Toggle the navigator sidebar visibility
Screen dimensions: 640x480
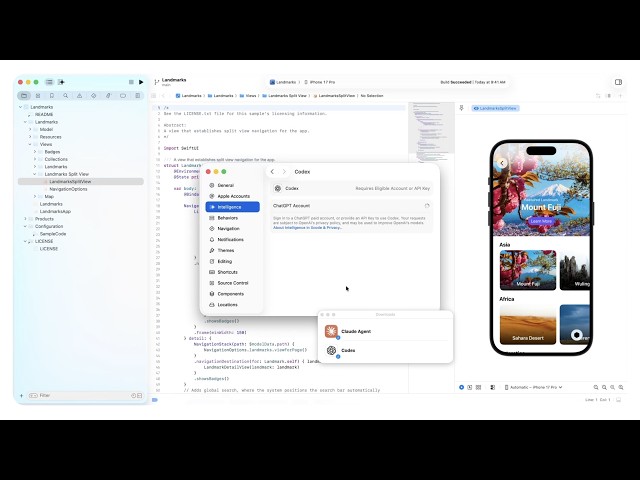click(49, 82)
